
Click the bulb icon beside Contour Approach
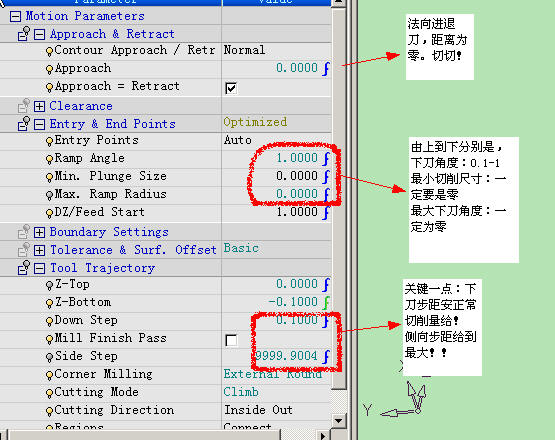coord(49,52)
